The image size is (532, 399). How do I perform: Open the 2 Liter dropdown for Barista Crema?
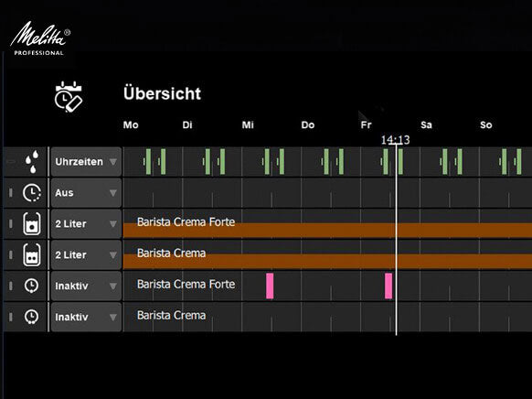(86, 255)
